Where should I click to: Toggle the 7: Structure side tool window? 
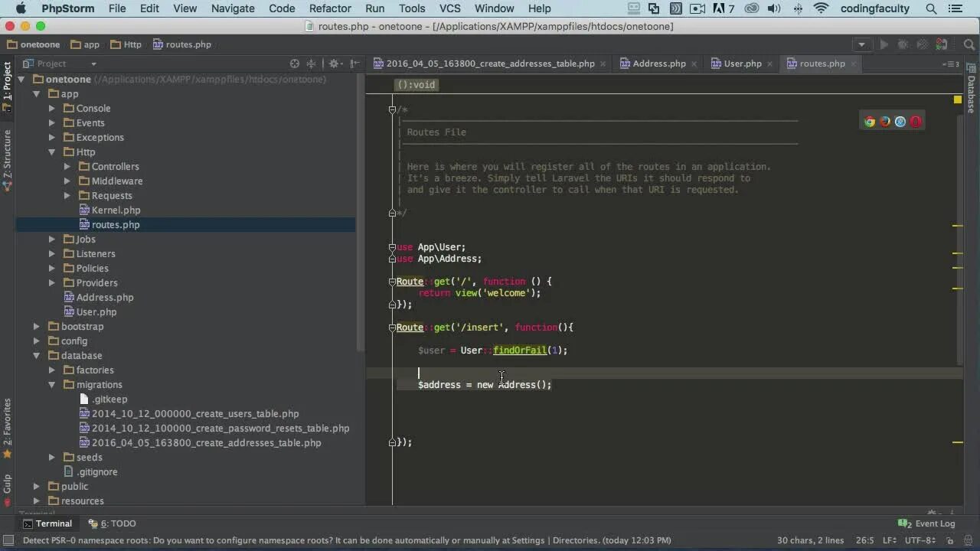tap(7, 158)
